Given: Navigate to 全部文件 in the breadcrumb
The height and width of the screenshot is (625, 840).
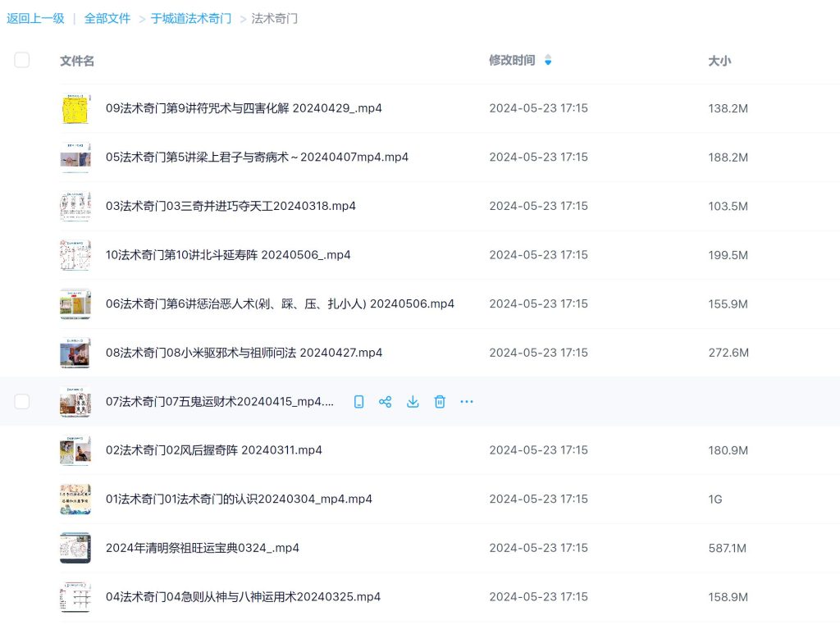Looking at the screenshot, I should 107,18.
